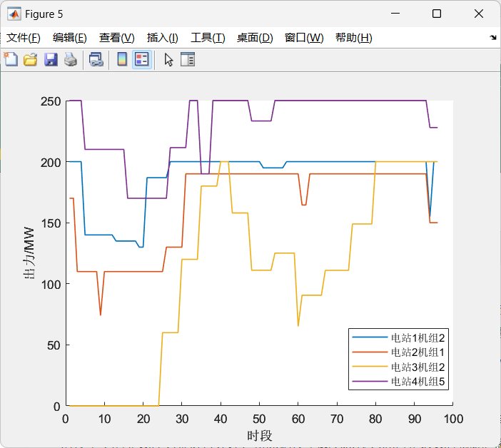
Task: Click the New Figure icon
Action: pyautogui.click(x=11, y=60)
